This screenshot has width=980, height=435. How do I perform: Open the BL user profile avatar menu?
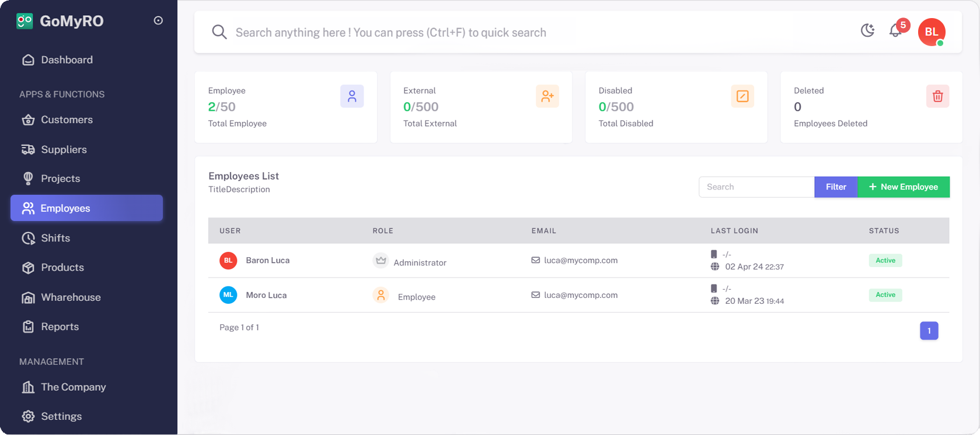(931, 32)
